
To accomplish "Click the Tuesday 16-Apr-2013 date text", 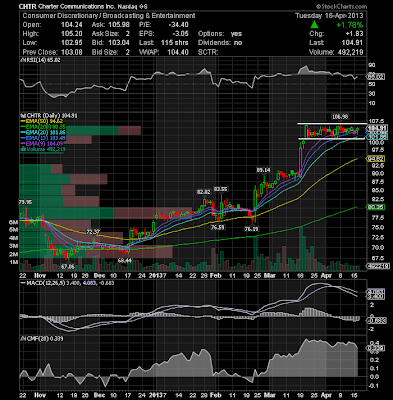I will pyautogui.click(x=329, y=16).
